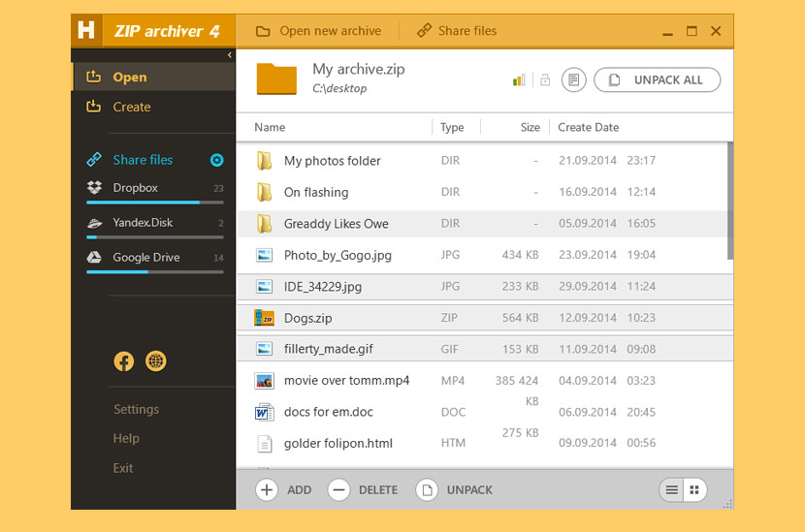This screenshot has width=805, height=532.
Task: Switch to grid view mode
Action: coord(694,490)
